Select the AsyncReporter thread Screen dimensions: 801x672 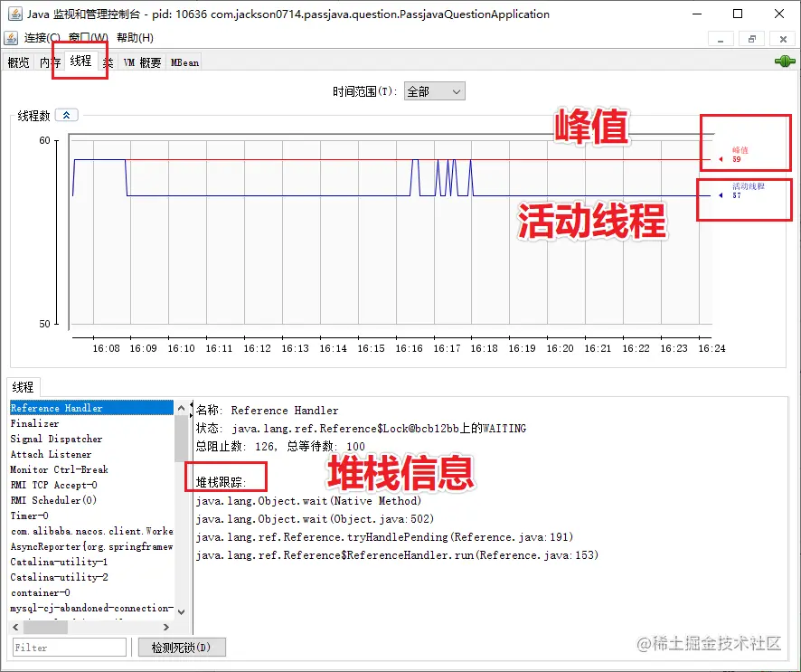tap(91, 546)
